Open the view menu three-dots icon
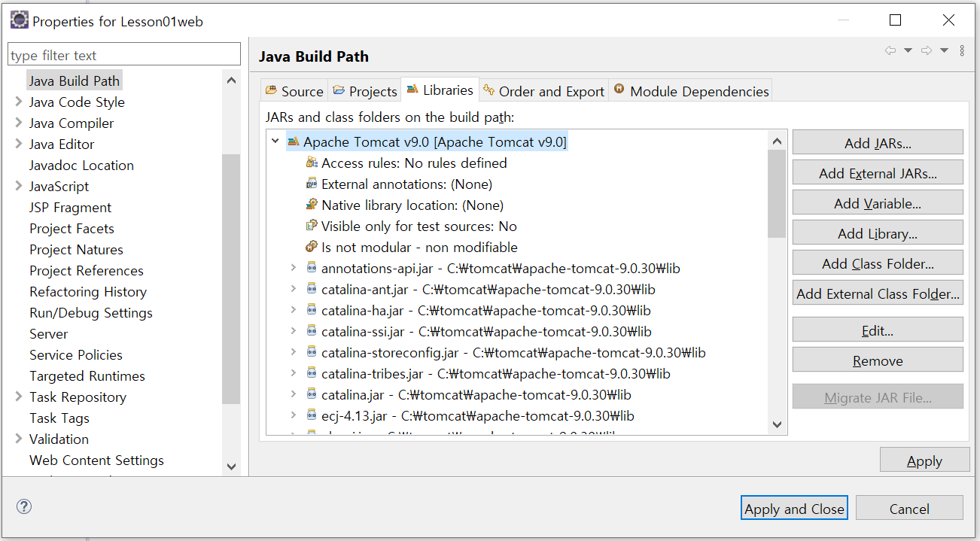Image resolution: width=980 pixels, height=541 pixels. [962, 50]
